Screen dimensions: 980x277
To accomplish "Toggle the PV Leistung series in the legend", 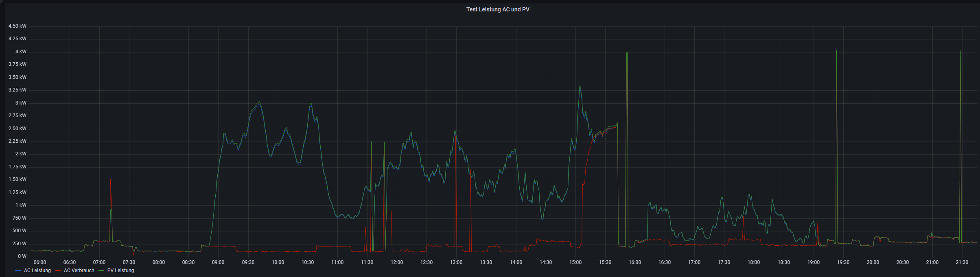I will [x=120, y=270].
